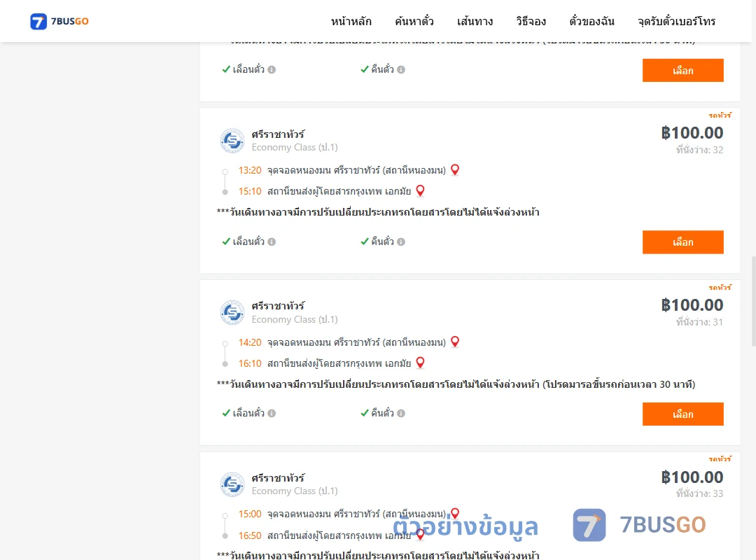The image size is (756, 560).
Task: Click the ฿100.00 price of 14:20 trip
Action: [x=692, y=304]
